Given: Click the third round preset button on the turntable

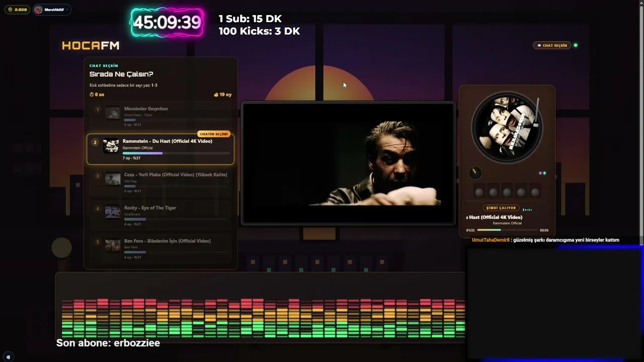Looking at the screenshot, I should pos(507,192).
